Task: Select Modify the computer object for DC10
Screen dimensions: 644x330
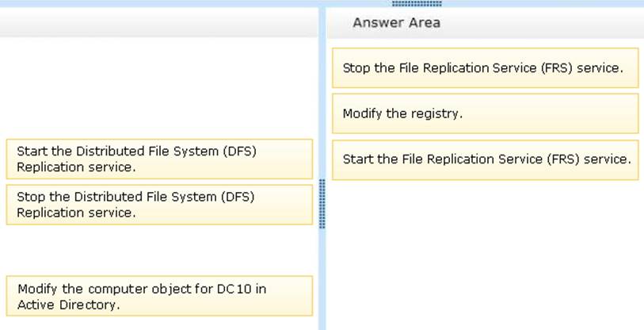Action: coord(159,296)
